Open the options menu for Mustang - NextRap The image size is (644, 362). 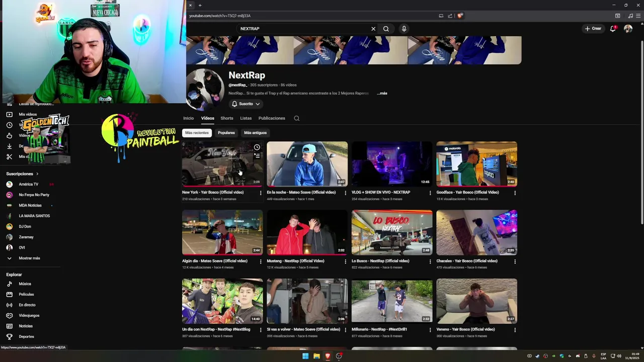click(x=345, y=261)
